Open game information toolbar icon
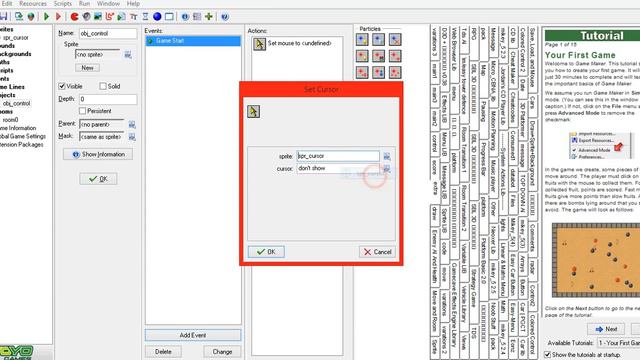 click(x=185, y=16)
